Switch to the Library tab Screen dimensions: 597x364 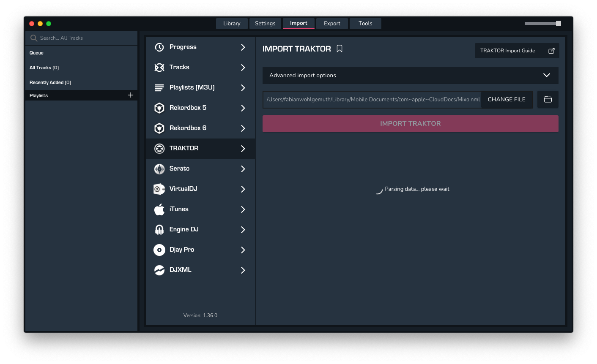(232, 24)
